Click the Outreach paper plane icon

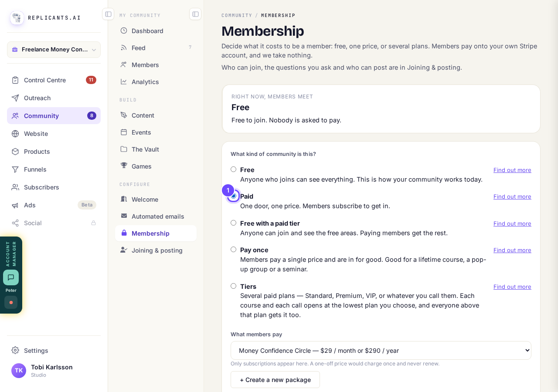[x=15, y=98]
